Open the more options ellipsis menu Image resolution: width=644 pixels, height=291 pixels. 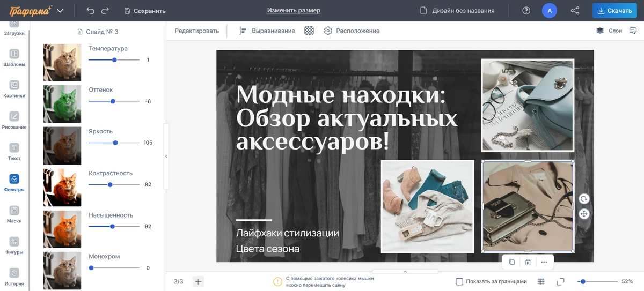click(x=544, y=262)
